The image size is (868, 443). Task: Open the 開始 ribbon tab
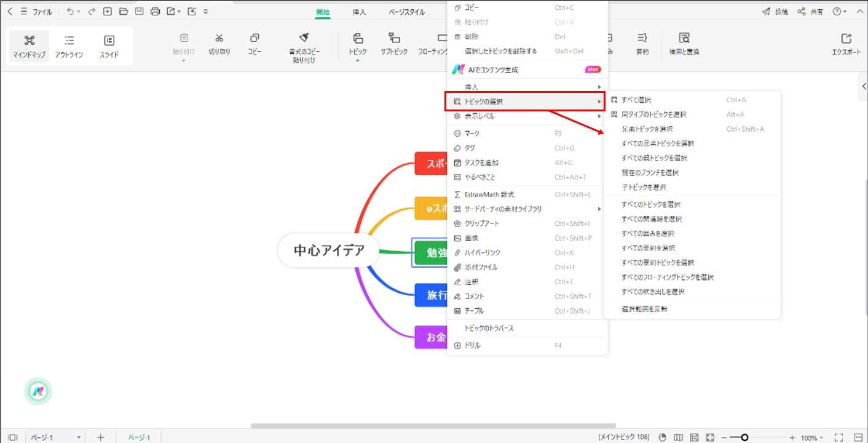tap(323, 12)
